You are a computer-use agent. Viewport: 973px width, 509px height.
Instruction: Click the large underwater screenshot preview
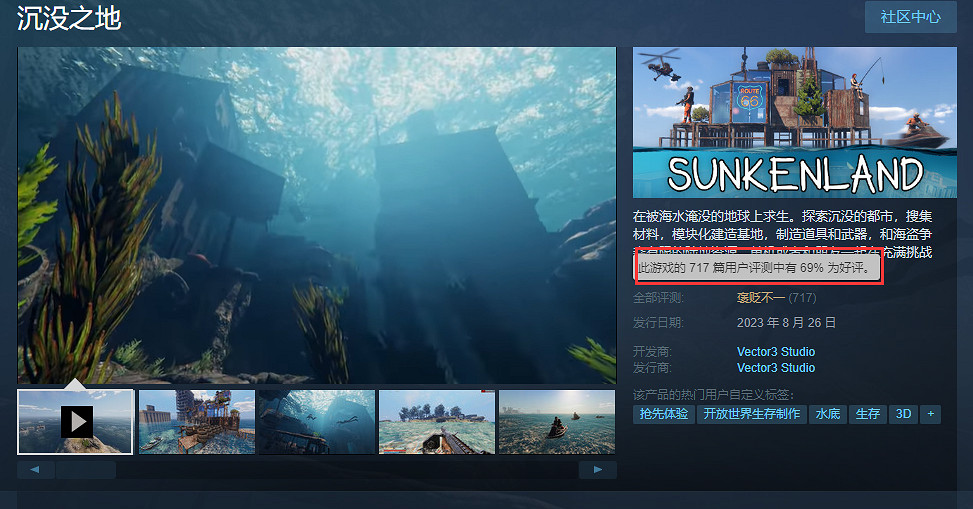[x=316, y=215]
